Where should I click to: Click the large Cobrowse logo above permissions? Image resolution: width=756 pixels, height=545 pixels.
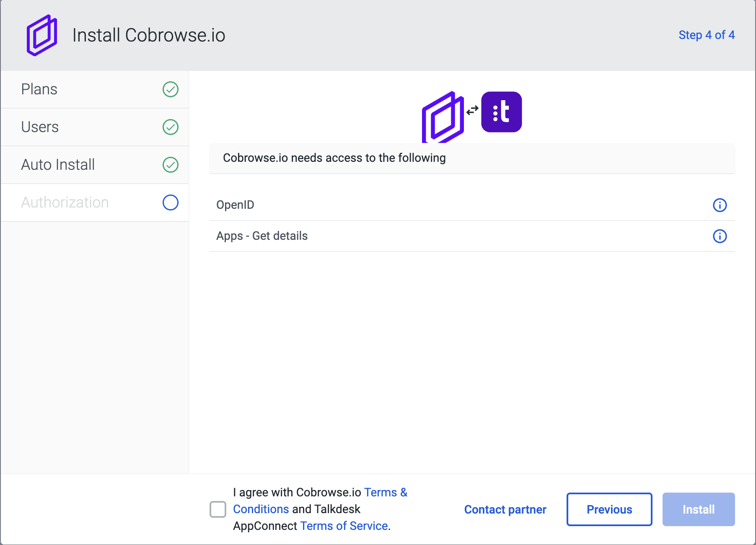point(443,117)
